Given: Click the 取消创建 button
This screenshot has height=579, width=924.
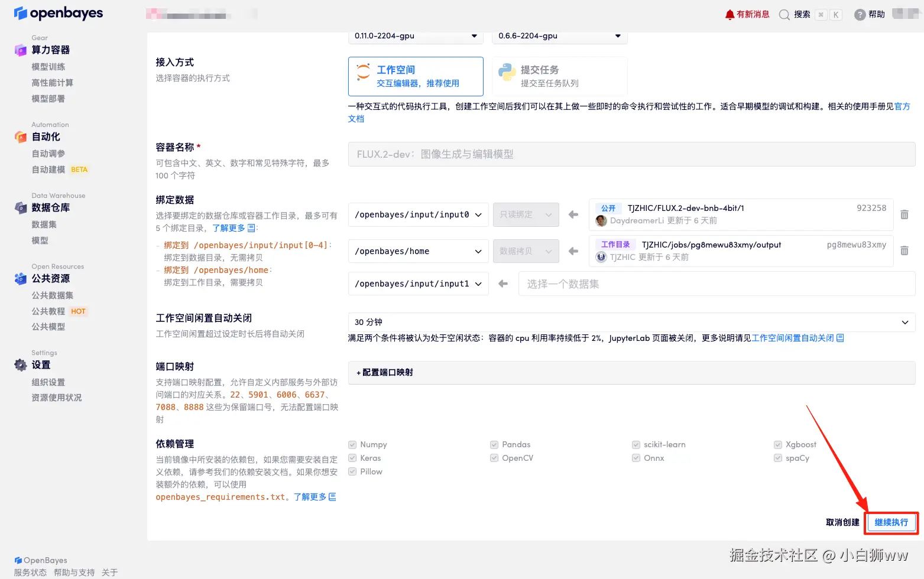Looking at the screenshot, I should (x=842, y=522).
